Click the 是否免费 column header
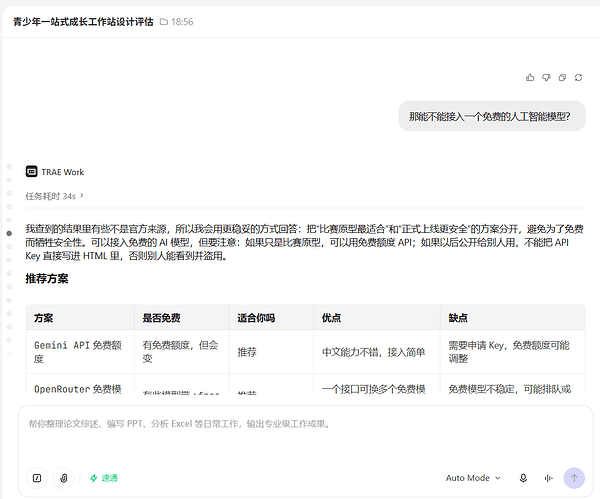Image resolution: width=600 pixels, height=499 pixels. coord(181,318)
